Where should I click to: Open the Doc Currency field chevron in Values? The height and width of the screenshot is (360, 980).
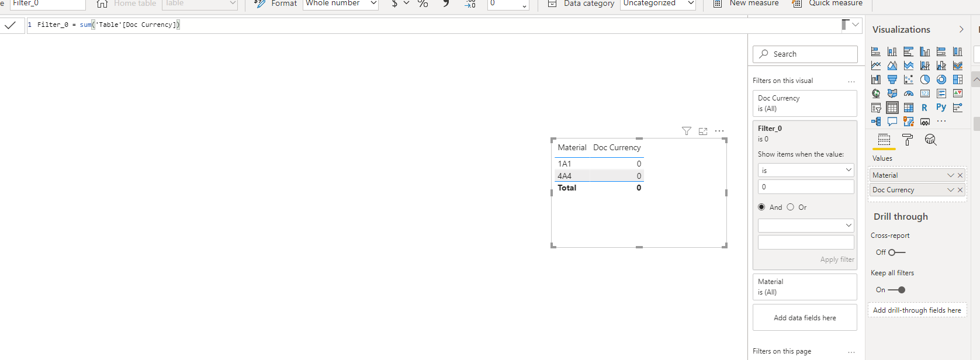click(951, 190)
